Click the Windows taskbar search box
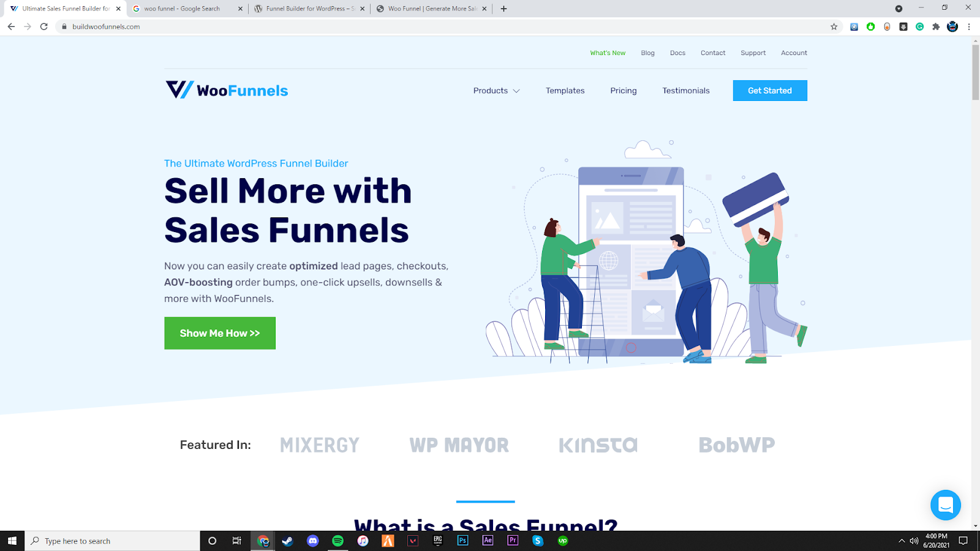 tap(113, 541)
